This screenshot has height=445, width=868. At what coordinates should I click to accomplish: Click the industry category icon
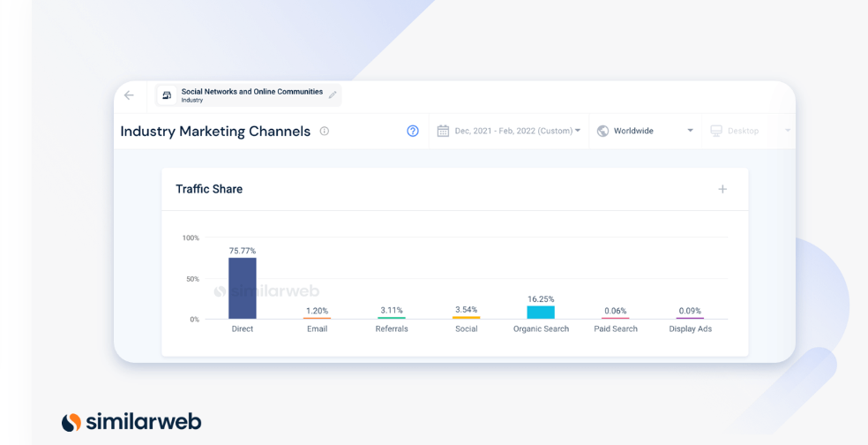(167, 95)
